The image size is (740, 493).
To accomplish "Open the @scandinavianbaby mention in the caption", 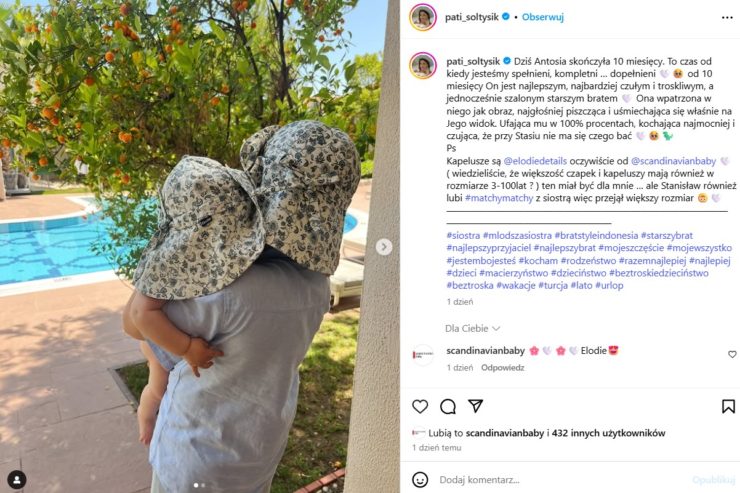I will 673,161.
